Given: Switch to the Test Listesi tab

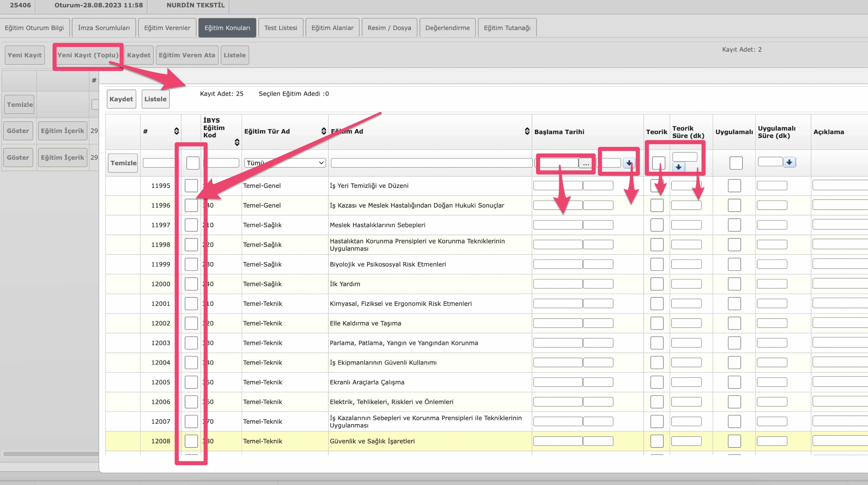Looking at the screenshot, I should pos(280,28).
